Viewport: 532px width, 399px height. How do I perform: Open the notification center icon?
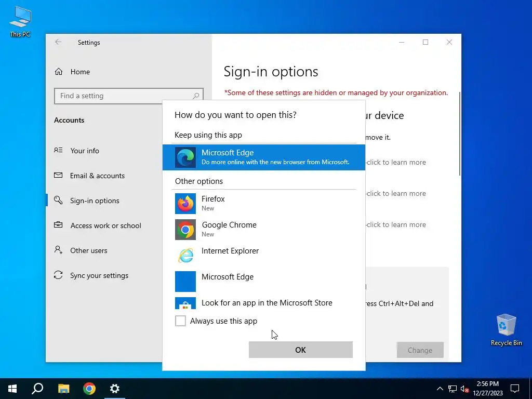515,389
